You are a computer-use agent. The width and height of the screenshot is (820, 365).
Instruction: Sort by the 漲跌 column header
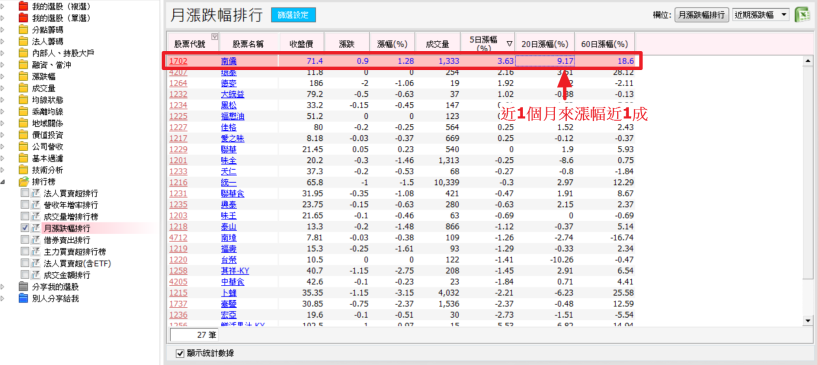pyautogui.click(x=347, y=44)
